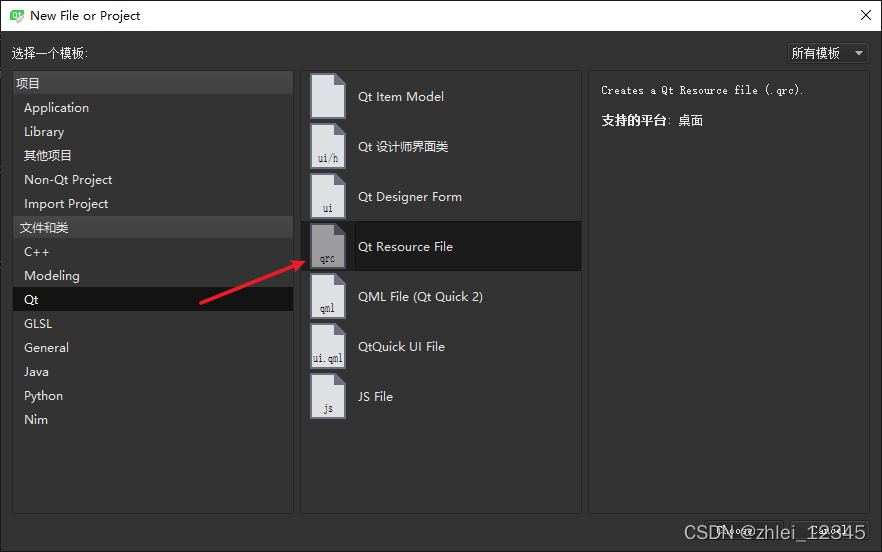Viewport: 882px width, 552px height.
Task: Click the 'Creates a Qt Resource file' description
Action: click(701, 90)
